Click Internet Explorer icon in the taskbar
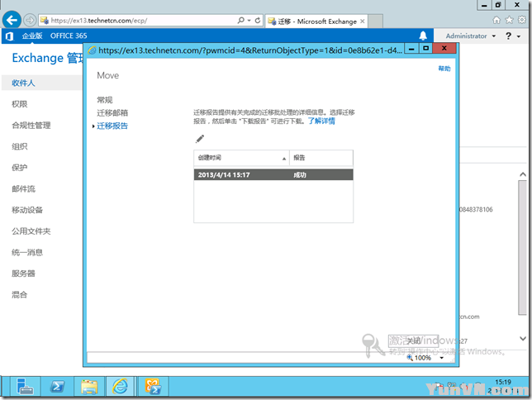532x400 pixels. pos(121,387)
